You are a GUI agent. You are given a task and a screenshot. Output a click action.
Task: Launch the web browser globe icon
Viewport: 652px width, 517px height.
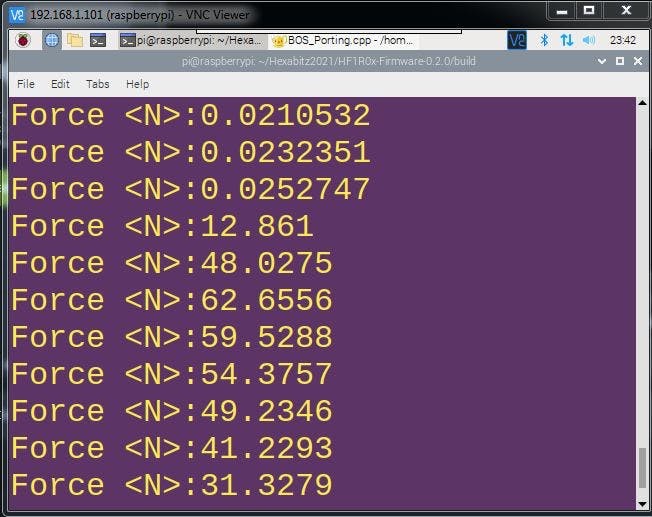tap(52, 40)
